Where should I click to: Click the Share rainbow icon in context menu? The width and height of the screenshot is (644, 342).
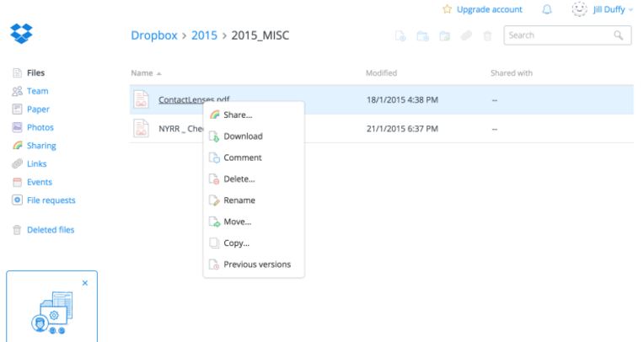pyautogui.click(x=214, y=115)
